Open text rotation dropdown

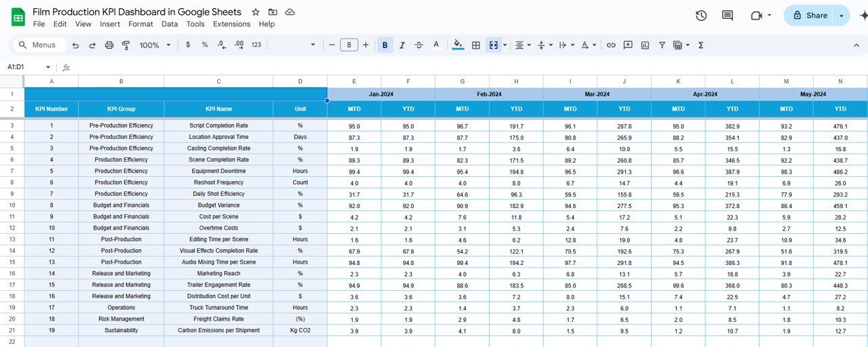(588, 45)
